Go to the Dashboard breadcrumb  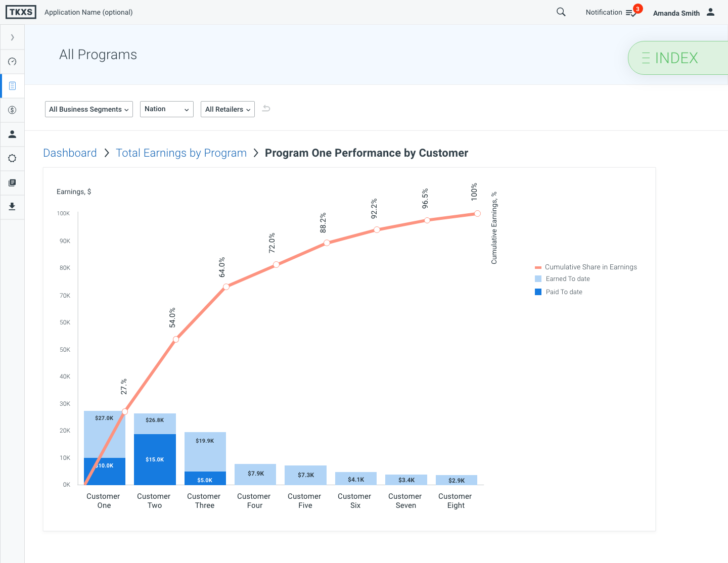click(x=70, y=153)
